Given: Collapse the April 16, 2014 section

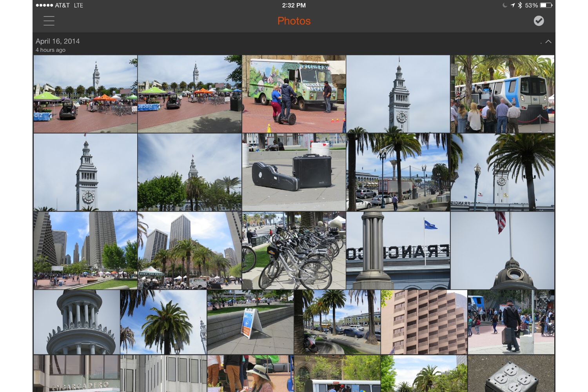Looking at the screenshot, I should point(548,42).
